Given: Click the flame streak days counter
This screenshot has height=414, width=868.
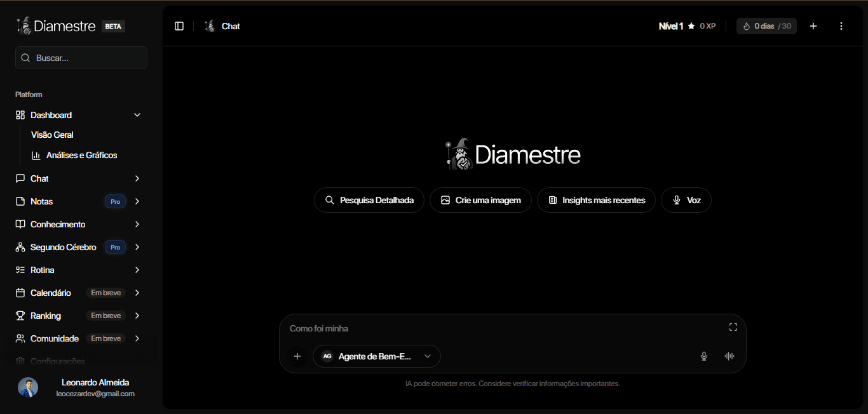Looking at the screenshot, I should (x=766, y=26).
